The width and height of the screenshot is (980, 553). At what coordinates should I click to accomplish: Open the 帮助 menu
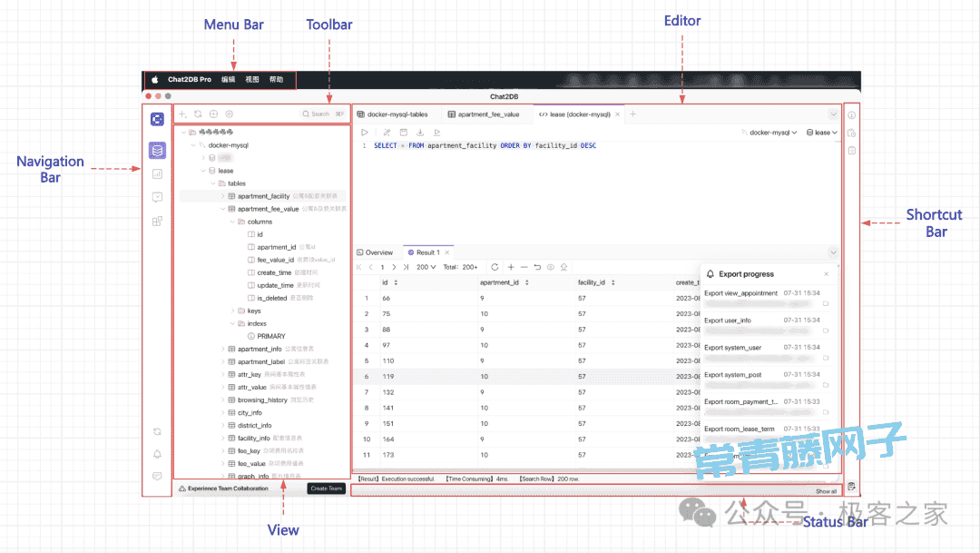276,79
